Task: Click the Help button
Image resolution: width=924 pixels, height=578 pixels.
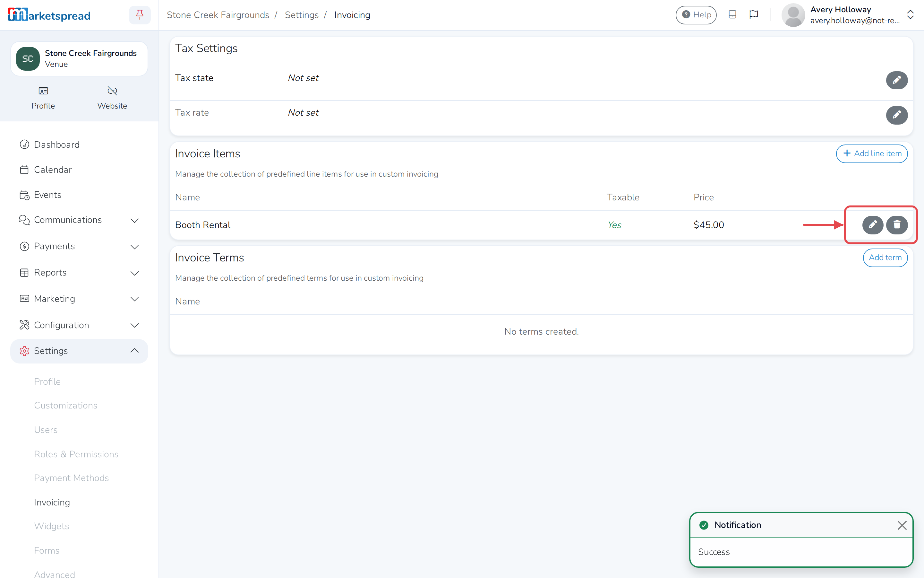Action: coord(696,15)
